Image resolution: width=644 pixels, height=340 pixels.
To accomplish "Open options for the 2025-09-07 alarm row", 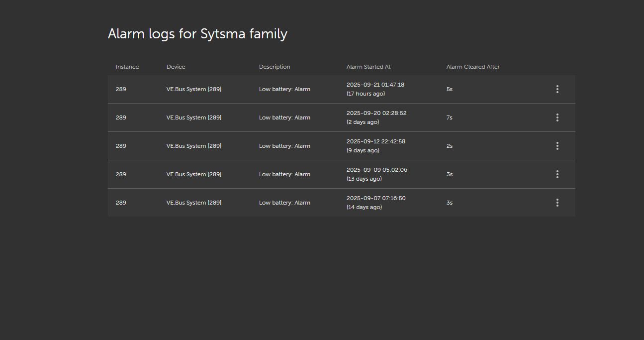I will point(557,203).
